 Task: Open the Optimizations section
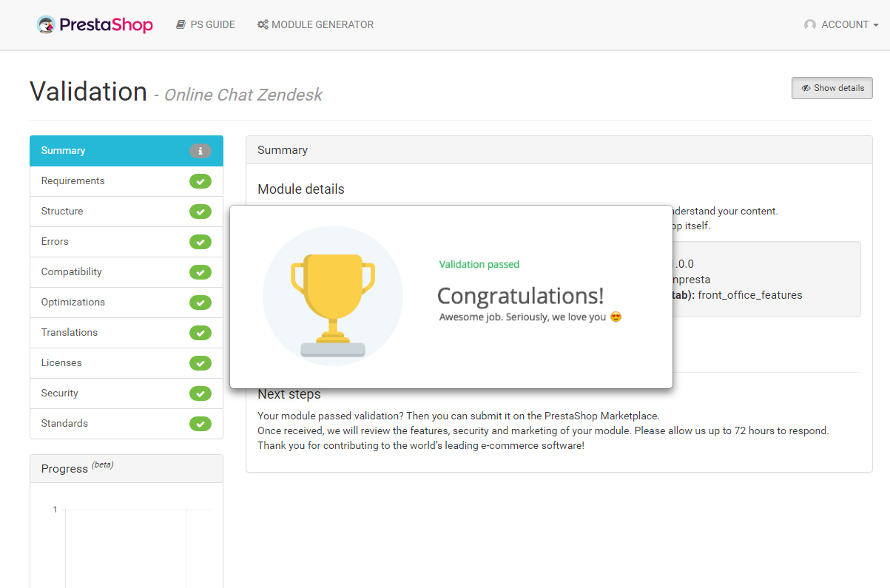click(x=127, y=303)
